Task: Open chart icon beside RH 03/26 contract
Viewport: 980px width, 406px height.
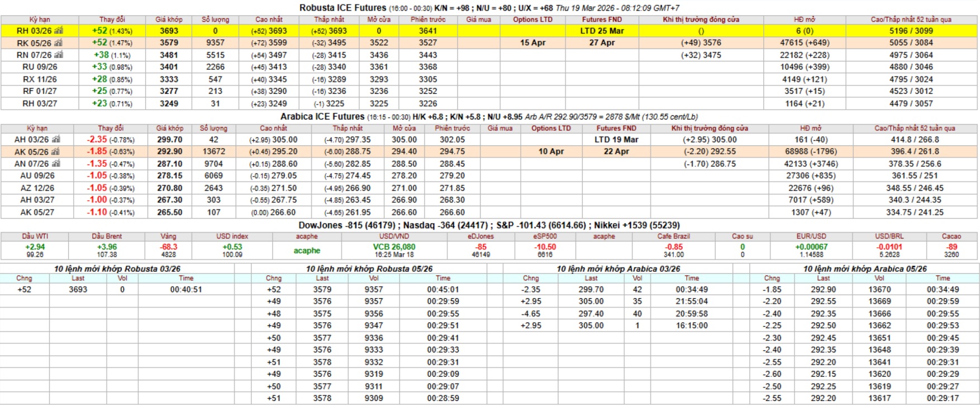Action: (x=59, y=31)
